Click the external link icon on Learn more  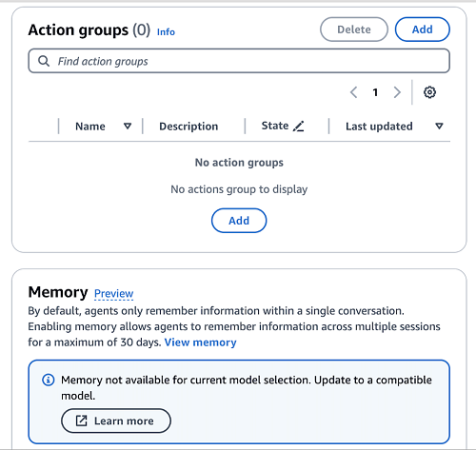(x=81, y=421)
